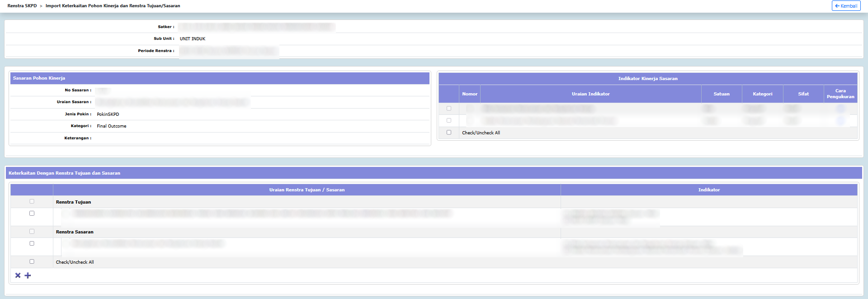The width and height of the screenshot is (868, 299).
Task: Toggle Check/Uncheck All in Indikator Kinerja Sasaran
Action: [x=449, y=133]
